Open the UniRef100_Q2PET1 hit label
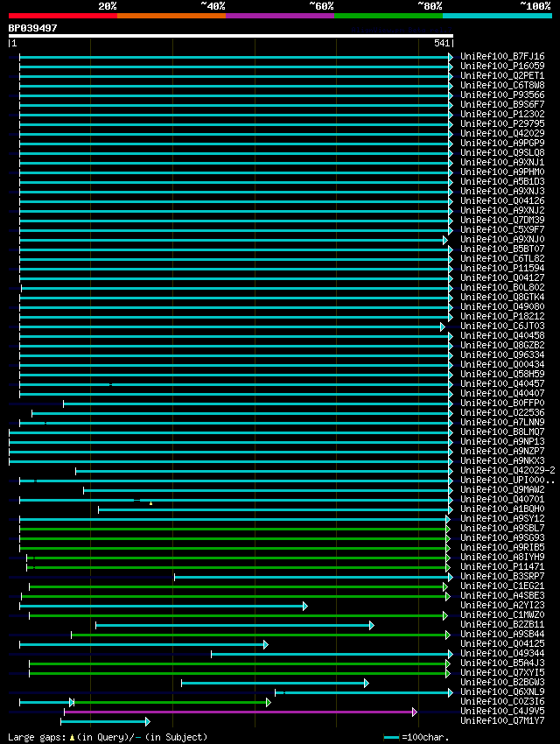This screenshot has width=560, height=744. tap(502, 75)
